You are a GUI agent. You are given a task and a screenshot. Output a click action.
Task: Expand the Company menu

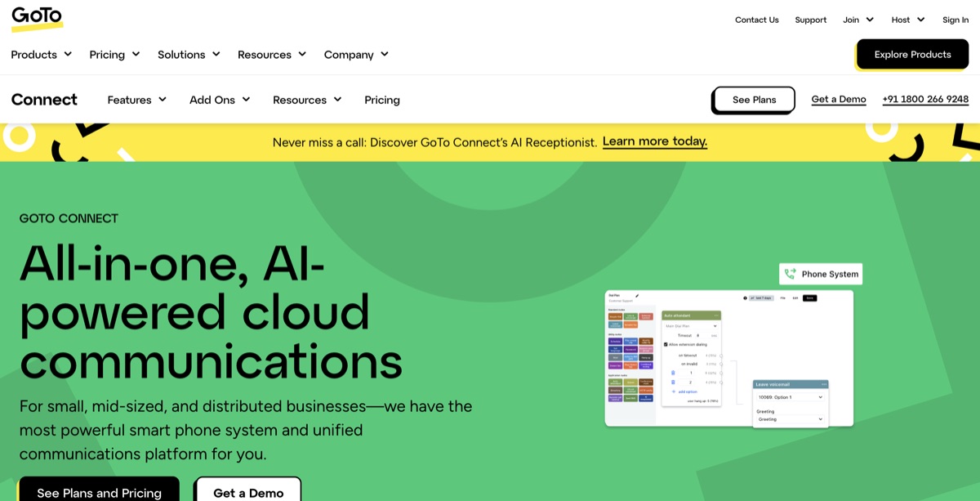click(356, 55)
